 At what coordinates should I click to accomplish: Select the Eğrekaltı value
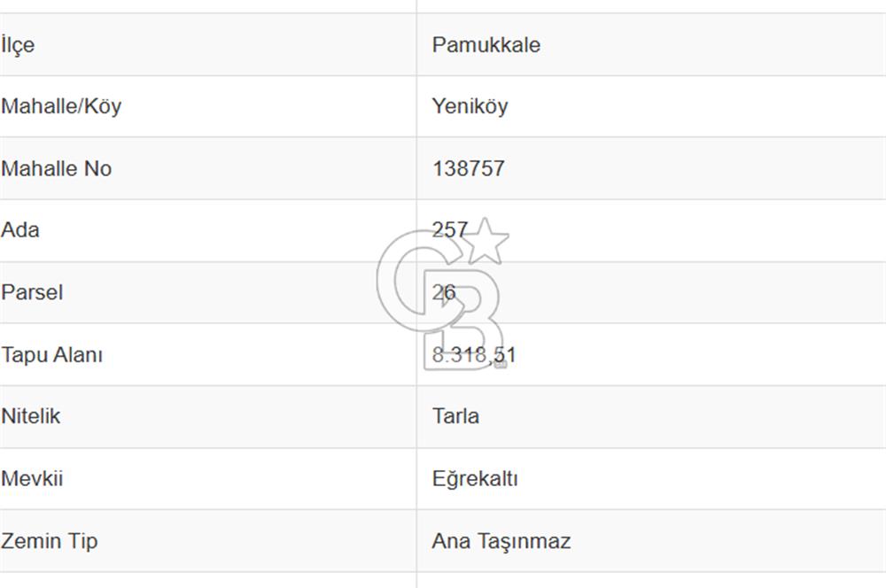pos(475,479)
